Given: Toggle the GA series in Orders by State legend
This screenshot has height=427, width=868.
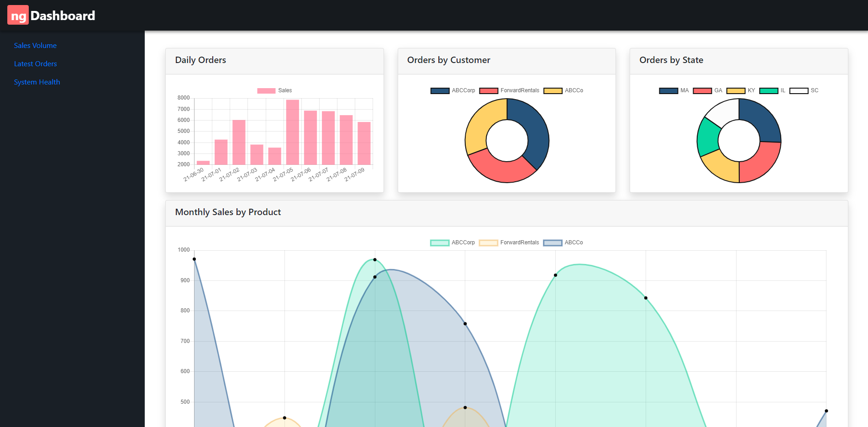Looking at the screenshot, I should point(702,90).
